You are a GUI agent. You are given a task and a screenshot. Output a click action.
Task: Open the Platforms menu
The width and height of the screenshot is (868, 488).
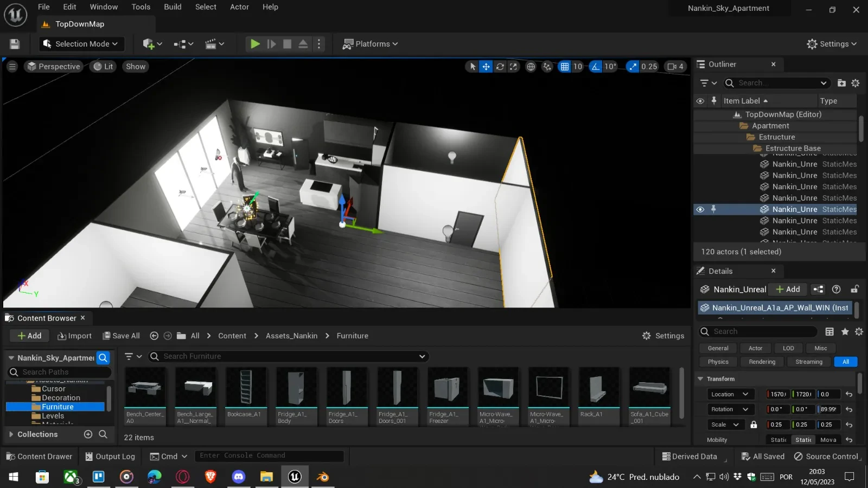(x=371, y=44)
